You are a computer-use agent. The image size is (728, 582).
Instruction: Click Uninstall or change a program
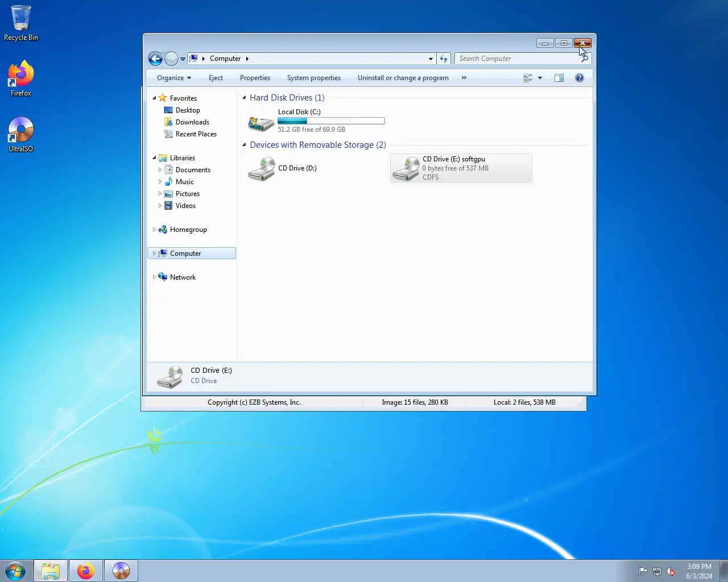tap(403, 78)
